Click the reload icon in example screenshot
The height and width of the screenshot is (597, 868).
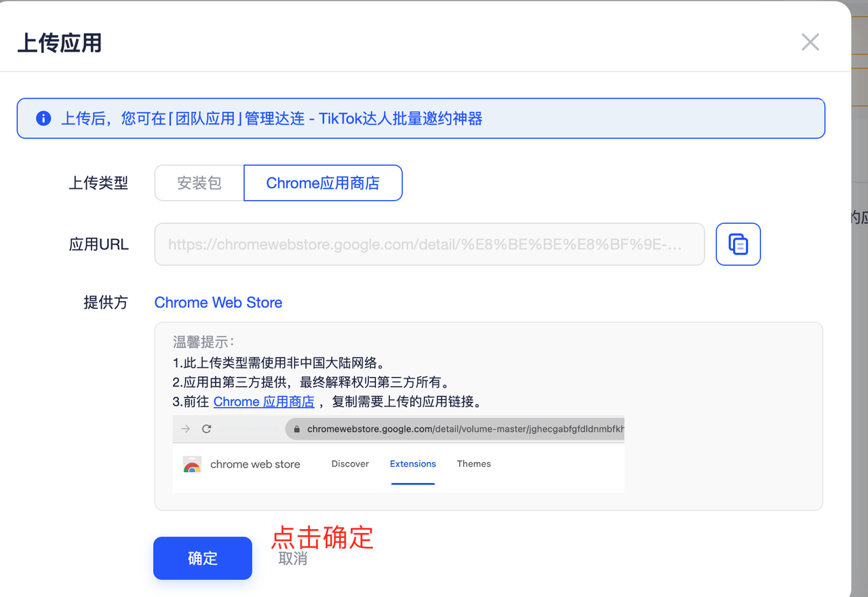[207, 429]
